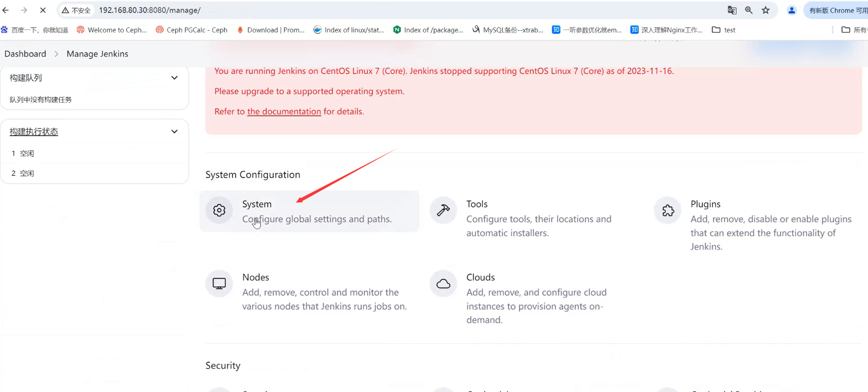The image size is (868, 392).
Task: Open the System configuration gear icon
Action: coord(219,210)
